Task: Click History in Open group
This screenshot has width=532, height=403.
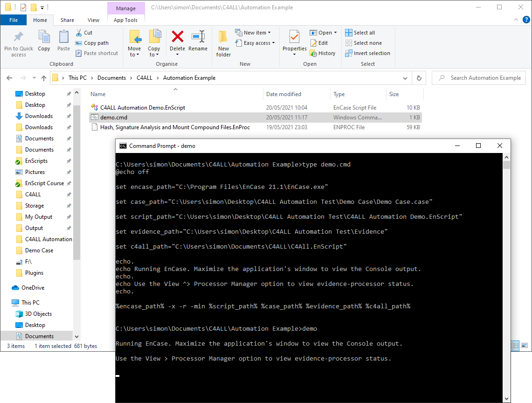Action: 323,53
